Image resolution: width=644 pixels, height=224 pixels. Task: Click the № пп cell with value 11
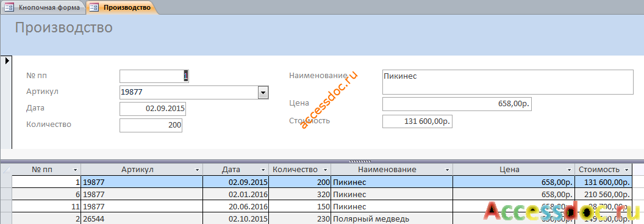coord(46,206)
